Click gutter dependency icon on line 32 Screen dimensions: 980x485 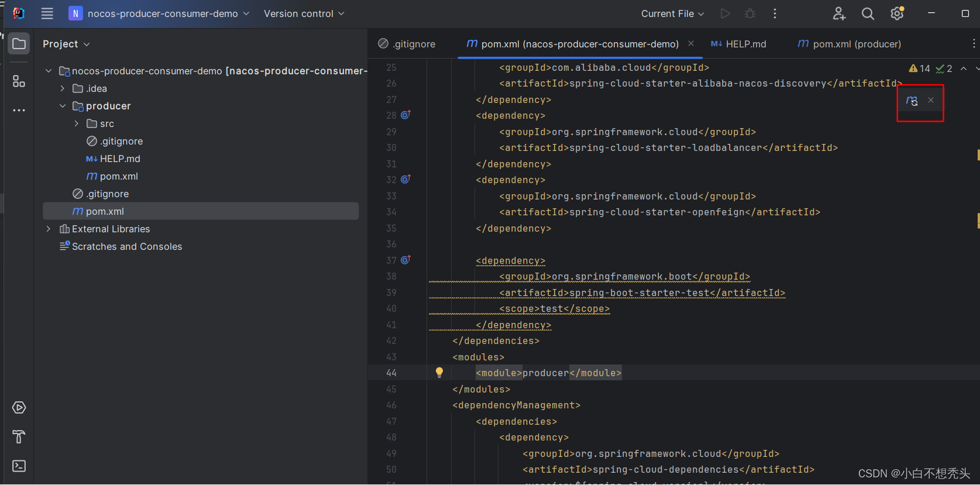(x=405, y=179)
